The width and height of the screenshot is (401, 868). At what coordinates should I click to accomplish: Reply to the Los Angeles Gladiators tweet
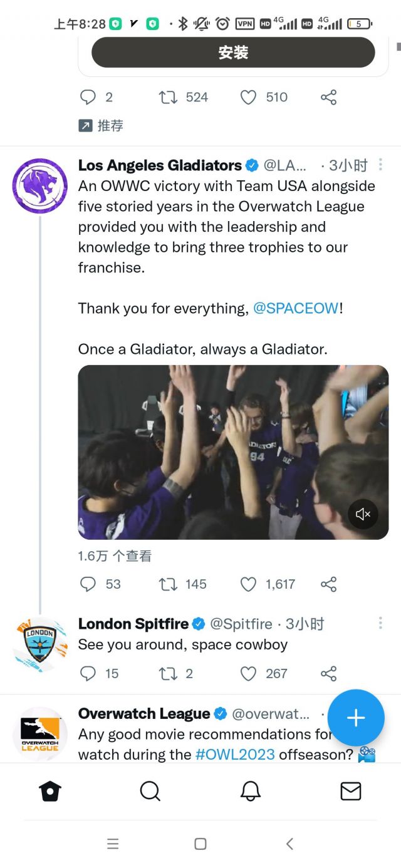[88, 584]
